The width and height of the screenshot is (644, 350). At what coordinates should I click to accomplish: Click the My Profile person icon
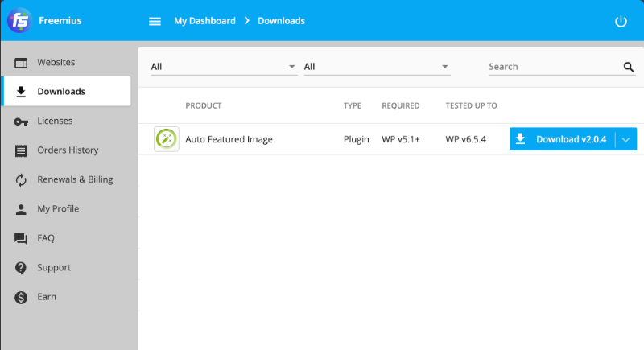coord(21,209)
